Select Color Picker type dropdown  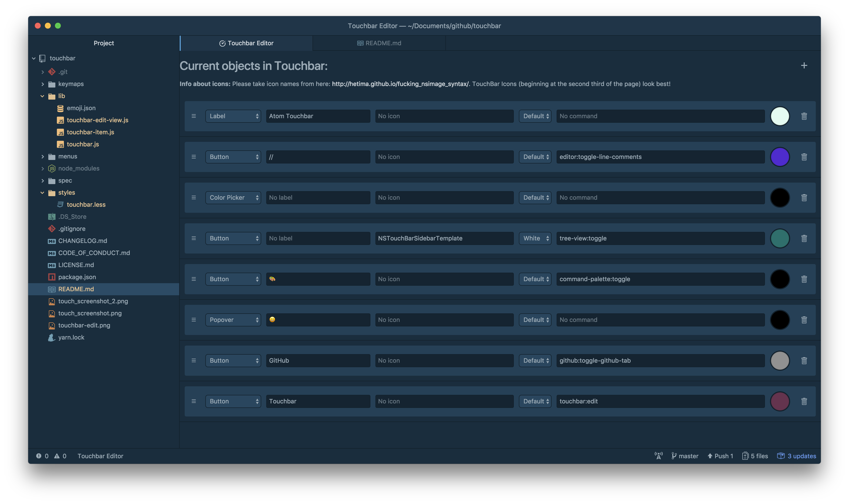coord(232,197)
